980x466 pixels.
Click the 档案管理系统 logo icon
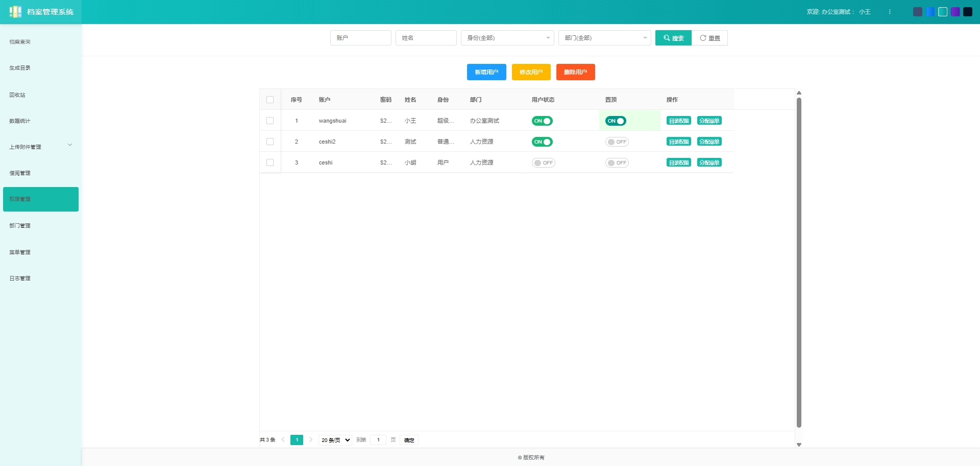[15, 12]
